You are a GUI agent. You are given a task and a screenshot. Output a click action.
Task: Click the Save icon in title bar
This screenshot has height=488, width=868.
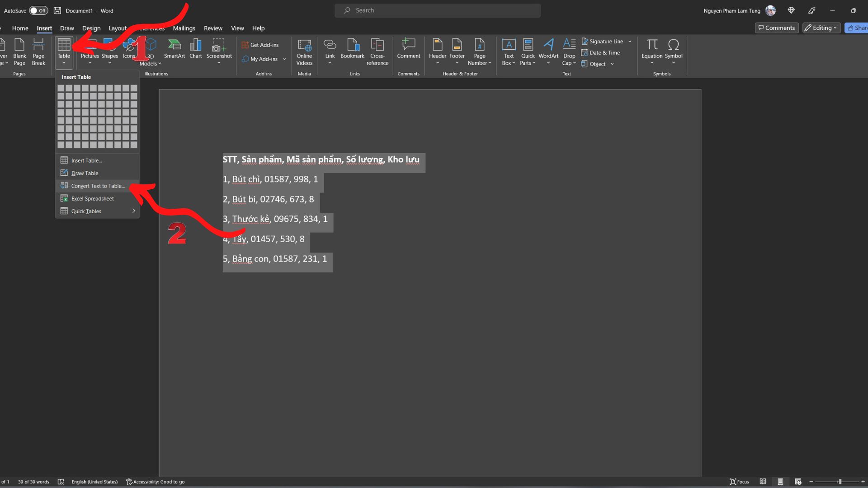(x=57, y=10)
